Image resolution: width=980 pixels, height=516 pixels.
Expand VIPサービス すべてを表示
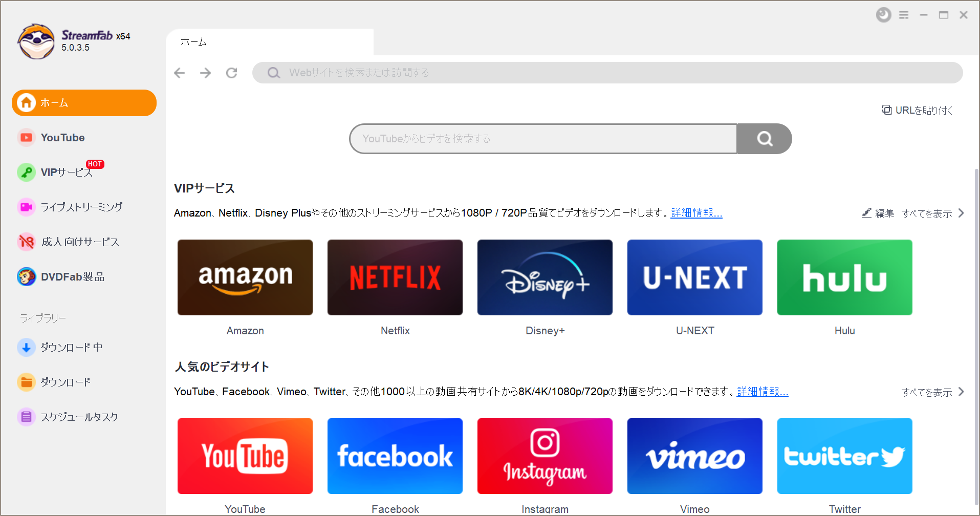[x=933, y=213]
